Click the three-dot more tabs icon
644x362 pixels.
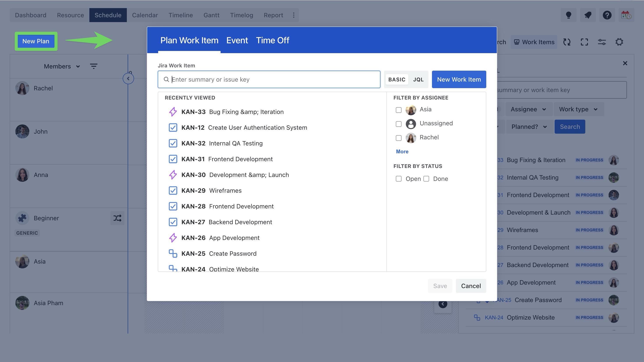click(294, 15)
